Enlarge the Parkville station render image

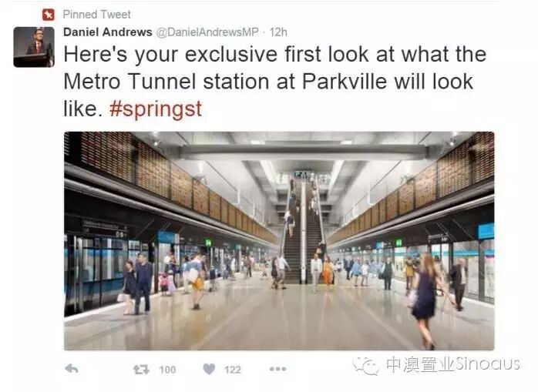pos(279,241)
